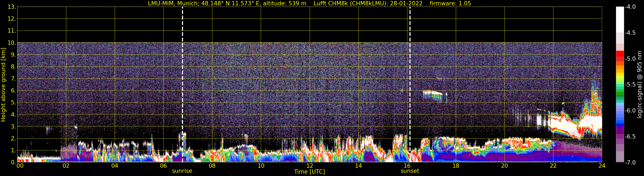
Task: Click the 'Height above ground [km]' axis label
Action: pos(3,85)
